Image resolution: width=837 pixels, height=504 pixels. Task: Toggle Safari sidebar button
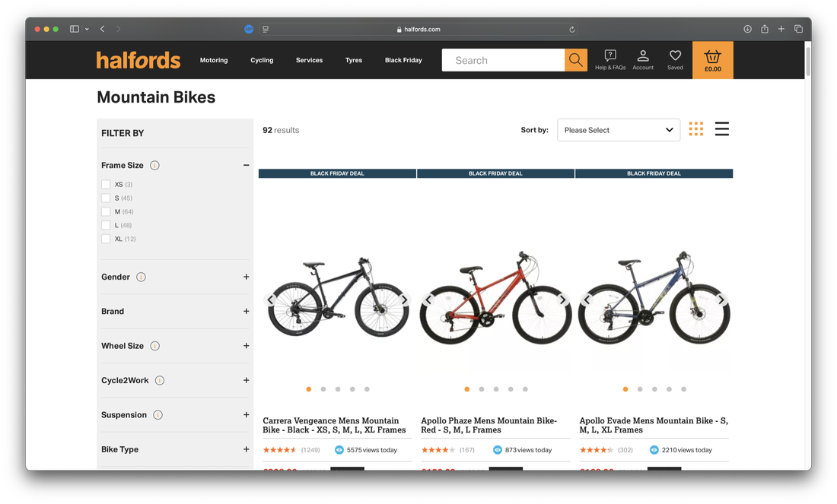75,29
